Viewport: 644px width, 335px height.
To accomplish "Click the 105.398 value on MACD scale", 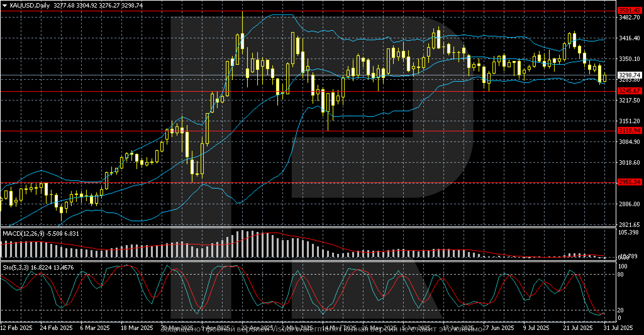I will (628, 232).
